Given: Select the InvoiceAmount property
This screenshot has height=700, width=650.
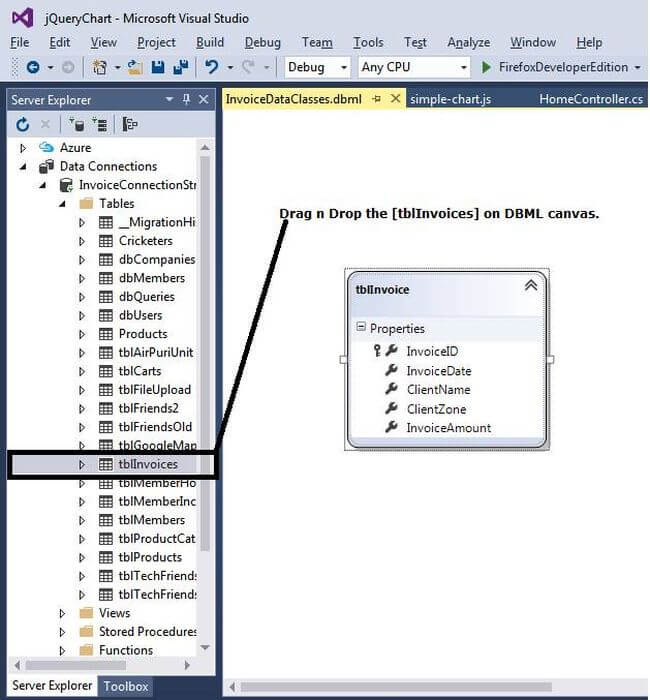Looking at the screenshot, I should [448, 428].
